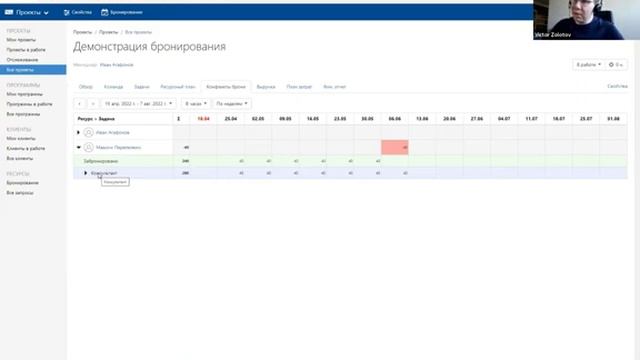
Task: Click the 23.05 column header
Action: 340,119
